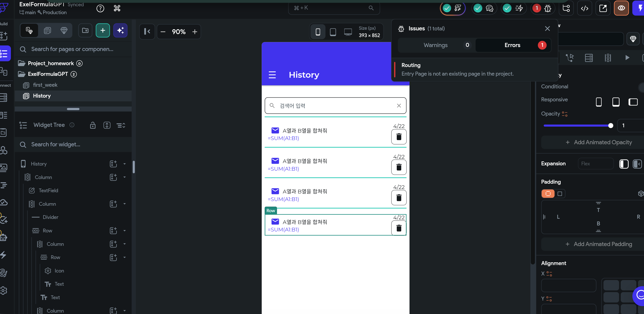Click the orange preview eye button
The width and height of the screenshot is (644, 314).
click(621, 9)
